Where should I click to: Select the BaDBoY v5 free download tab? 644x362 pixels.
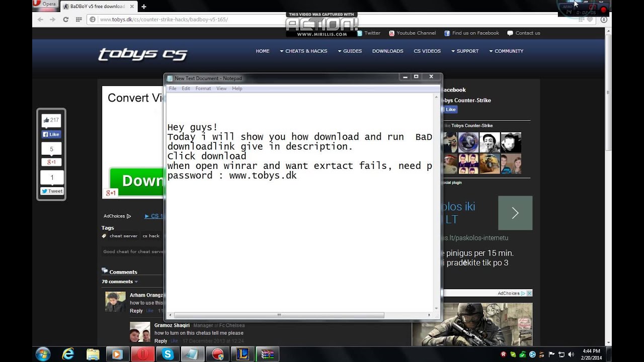coord(98,7)
